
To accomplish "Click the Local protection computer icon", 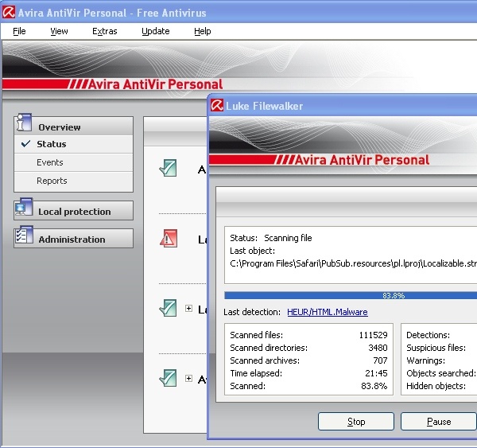I will point(24,207).
